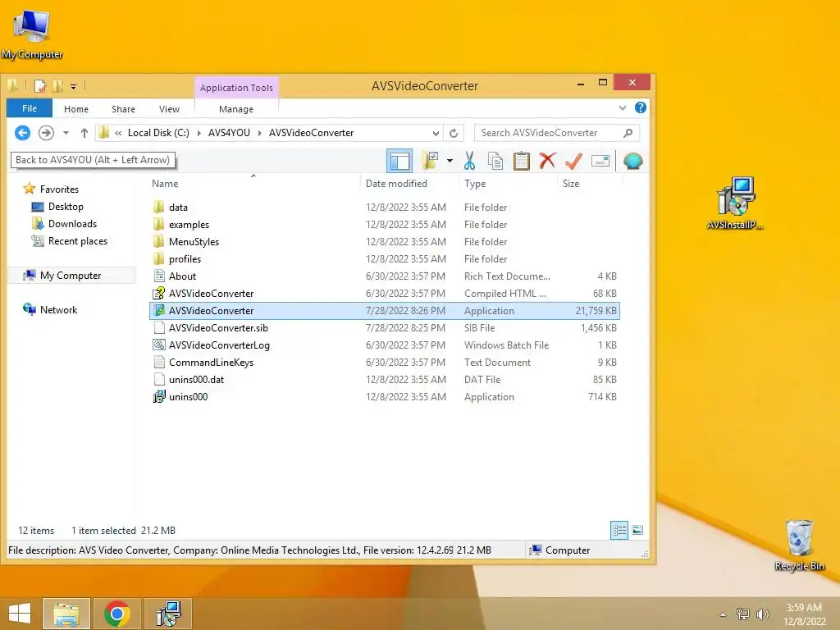Viewport: 840px width, 630px height.
Task: Expand the ribbon chevron
Action: tap(623, 107)
